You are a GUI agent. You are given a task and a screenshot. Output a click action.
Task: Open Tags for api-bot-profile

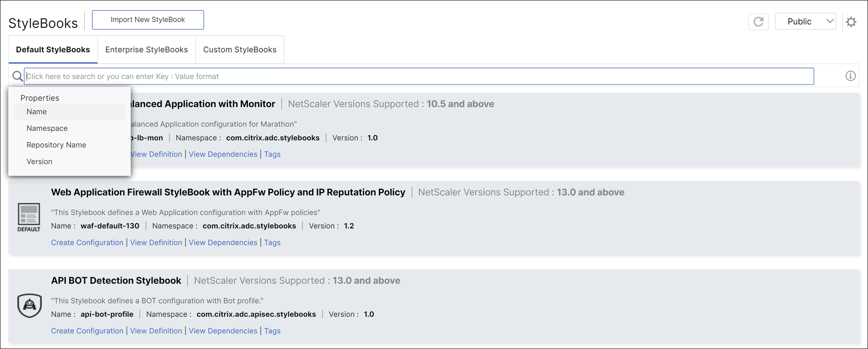coord(272,331)
